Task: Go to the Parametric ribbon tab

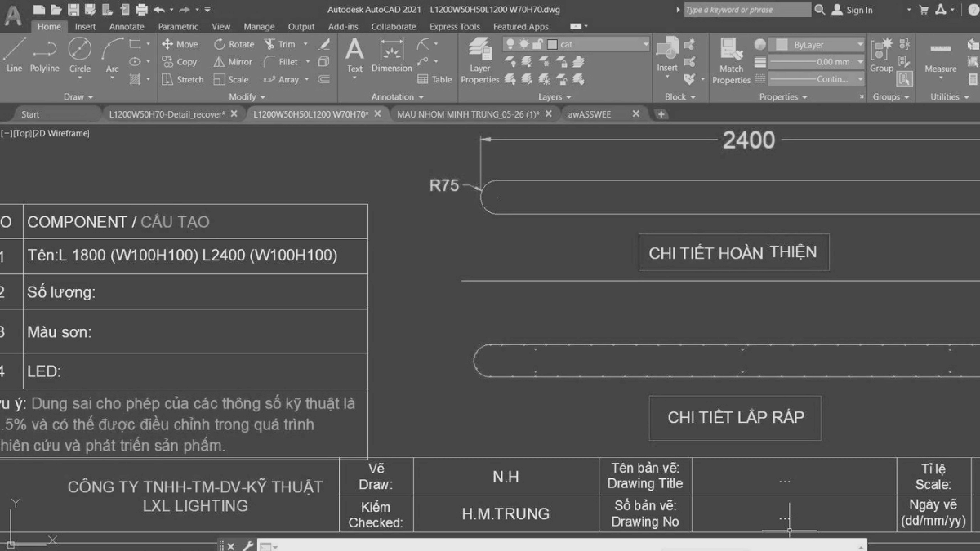Action: (178, 27)
